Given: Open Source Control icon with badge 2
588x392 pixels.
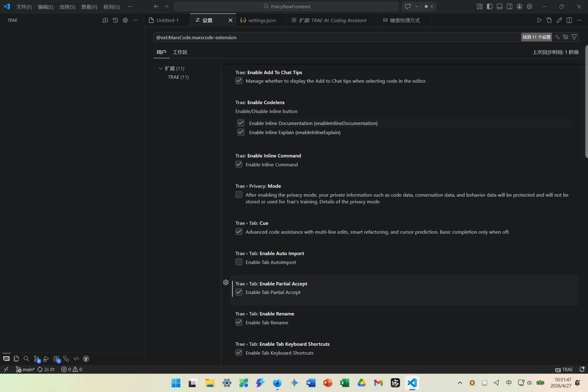Looking at the screenshot, I should [37, 359].
